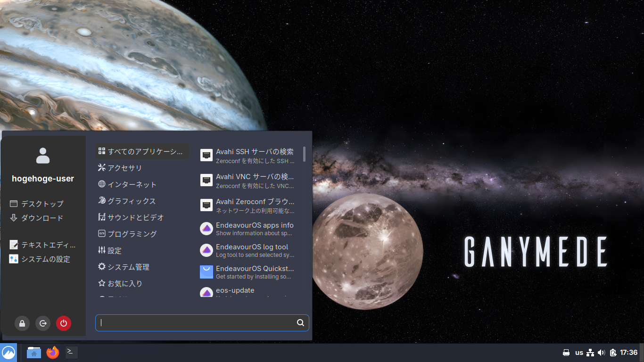Screen dimensions: 644x362
Task: Show the インターネット category
Action: pos(142,184)
